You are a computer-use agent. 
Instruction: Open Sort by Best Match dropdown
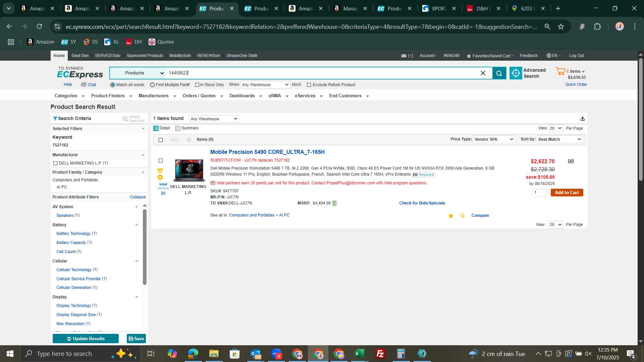pyautogui.click(x=560, y=139)
